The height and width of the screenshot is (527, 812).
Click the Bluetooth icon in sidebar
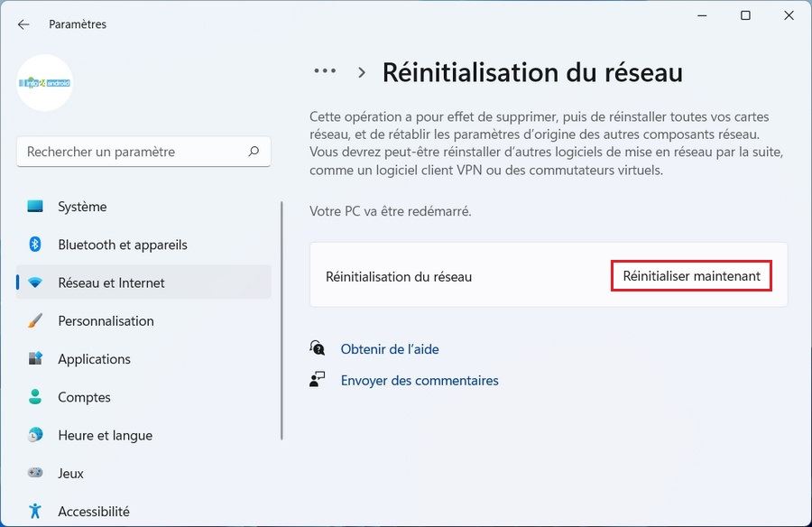[x=35, y=245]
